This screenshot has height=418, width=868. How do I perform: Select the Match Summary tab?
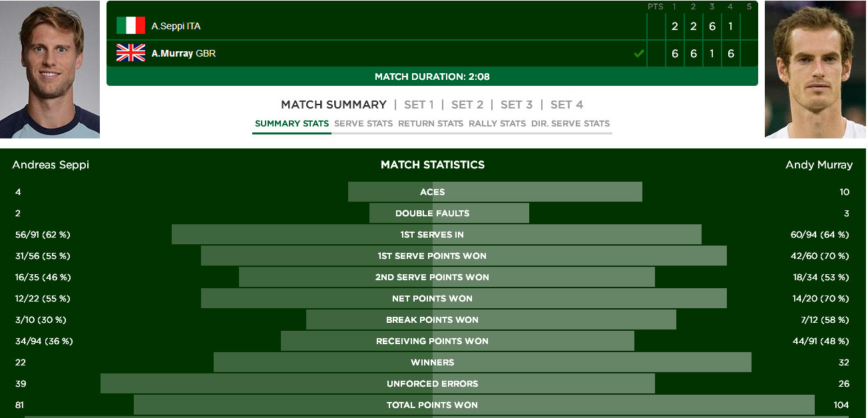point(333,104)
